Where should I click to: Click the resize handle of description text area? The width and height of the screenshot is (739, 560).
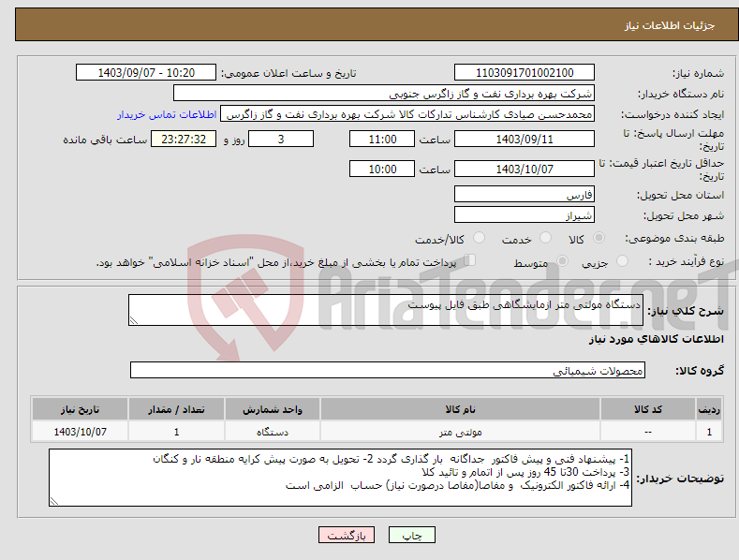coord(134,320)
